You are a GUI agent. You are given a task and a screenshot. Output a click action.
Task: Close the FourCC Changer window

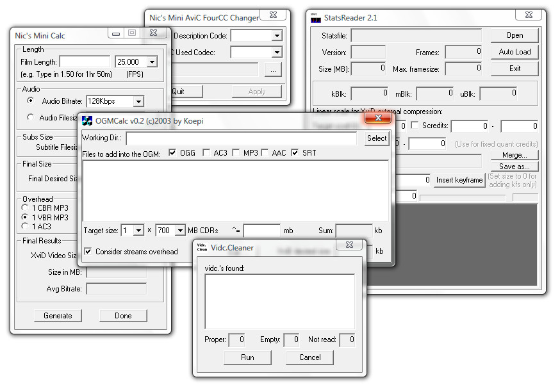[x=273, y=15]
